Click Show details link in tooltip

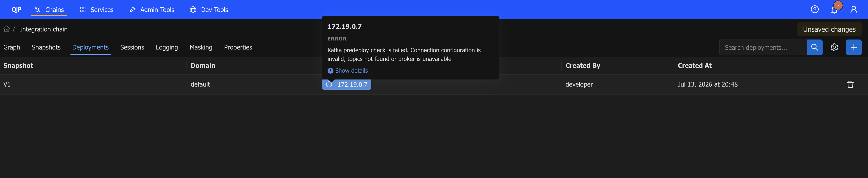pyautogui.click(x=348, y=71)
